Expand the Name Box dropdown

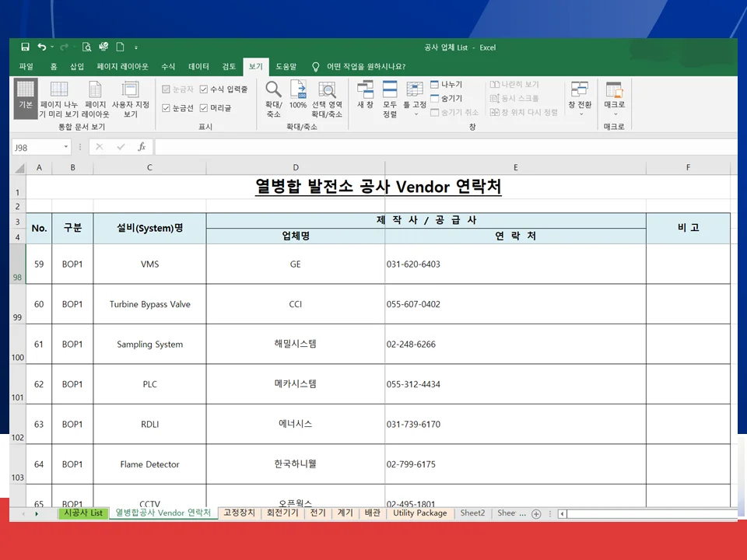pyautogui.click(x=65, y=147)
